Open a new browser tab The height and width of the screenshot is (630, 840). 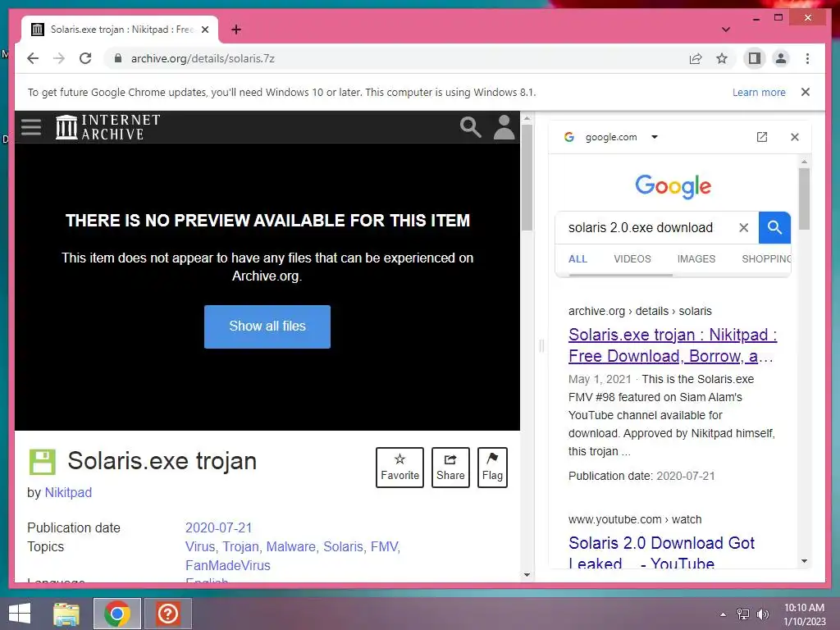236,30
